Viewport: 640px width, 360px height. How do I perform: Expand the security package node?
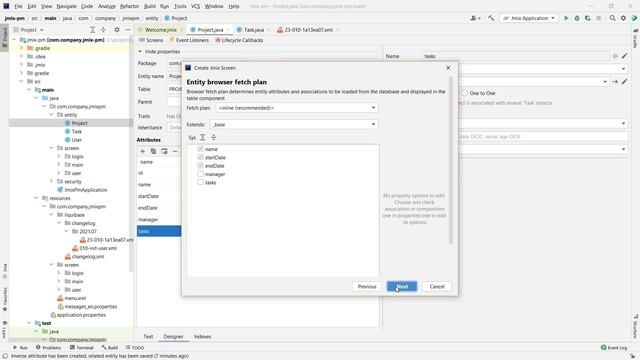pyautogui.click(x=51, y=181)
